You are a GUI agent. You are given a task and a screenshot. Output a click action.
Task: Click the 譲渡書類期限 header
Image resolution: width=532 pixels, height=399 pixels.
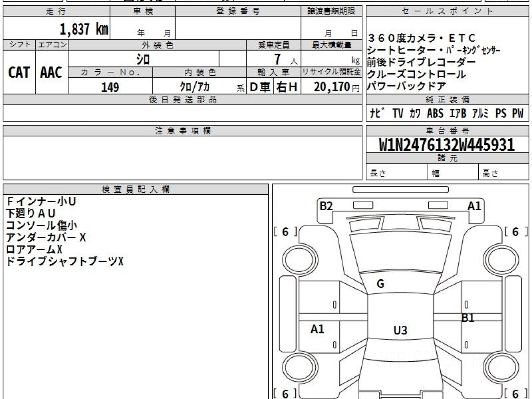pyautogui.click(x=332, y=12)
